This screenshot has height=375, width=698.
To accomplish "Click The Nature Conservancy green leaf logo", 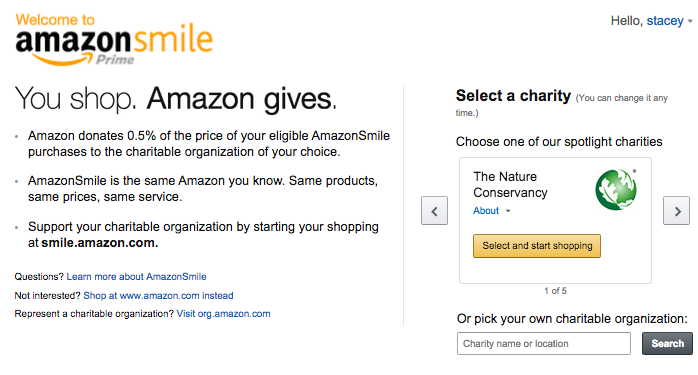I will 616,190.
